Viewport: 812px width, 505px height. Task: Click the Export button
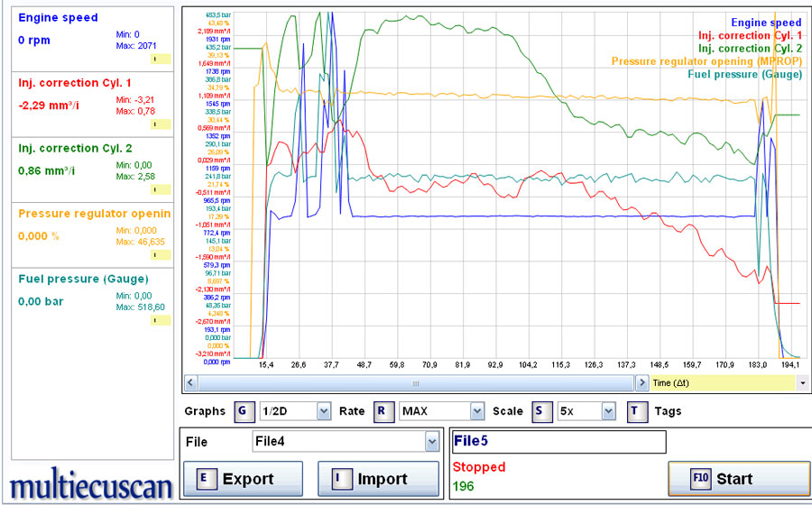(x=243, y=479)
